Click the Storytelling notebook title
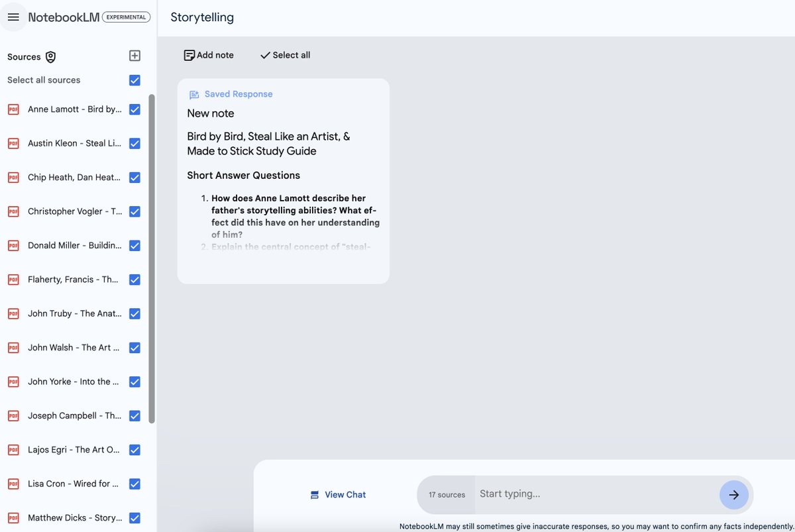Screen dimensions: 795x532 pyautogui.click(x=202, y=17)
